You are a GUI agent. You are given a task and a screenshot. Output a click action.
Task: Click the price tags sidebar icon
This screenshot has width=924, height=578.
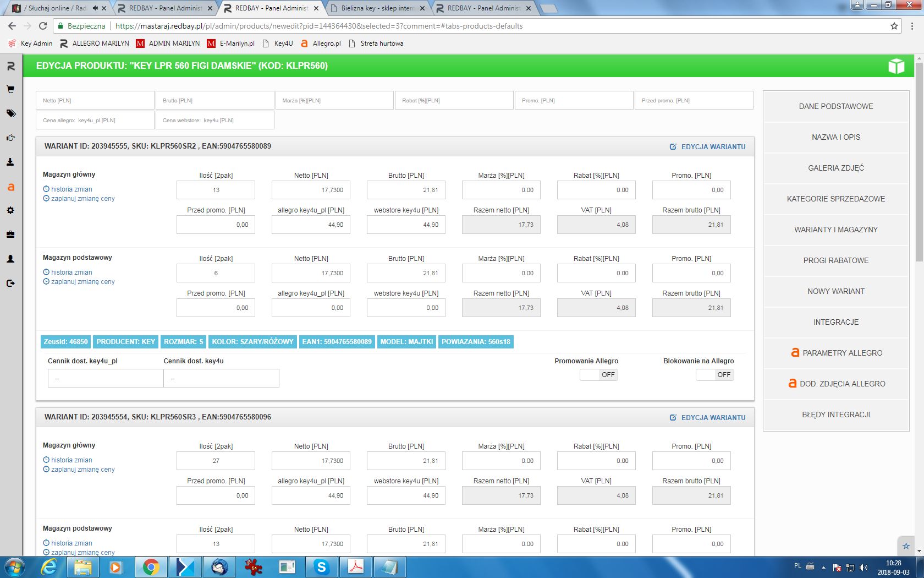[x=10, y=113]
